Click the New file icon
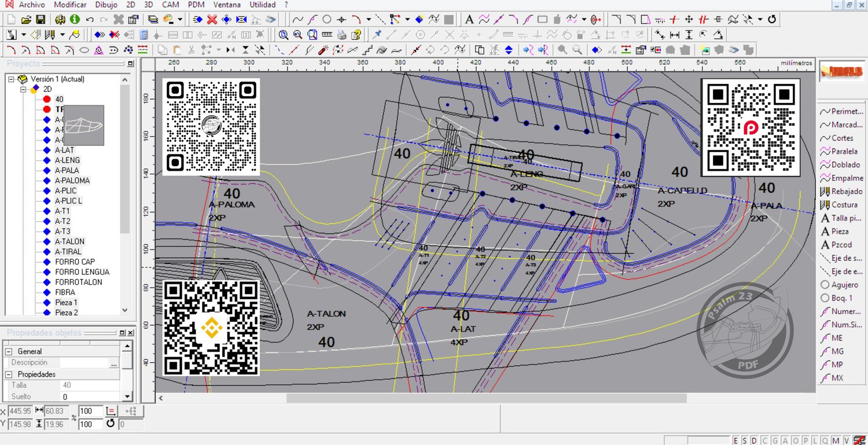The image size is (868, 445). 12,20
